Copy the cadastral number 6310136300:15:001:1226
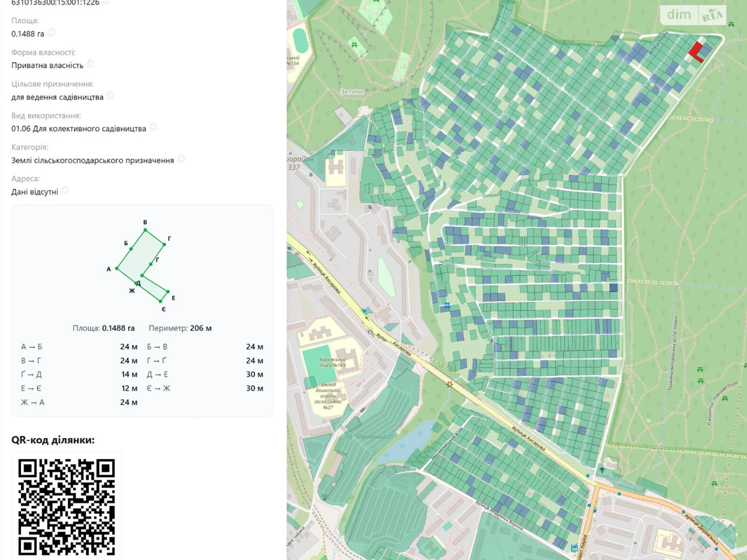 coord(107,2)
